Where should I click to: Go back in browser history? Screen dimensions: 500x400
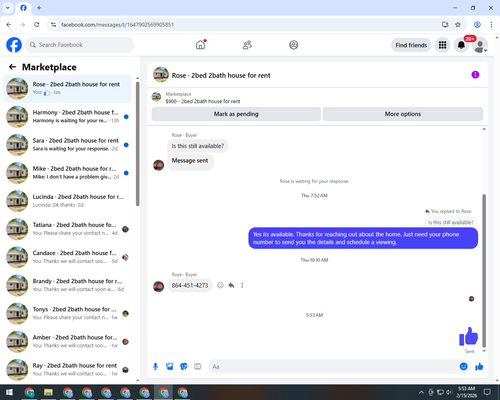coord(9,24)
